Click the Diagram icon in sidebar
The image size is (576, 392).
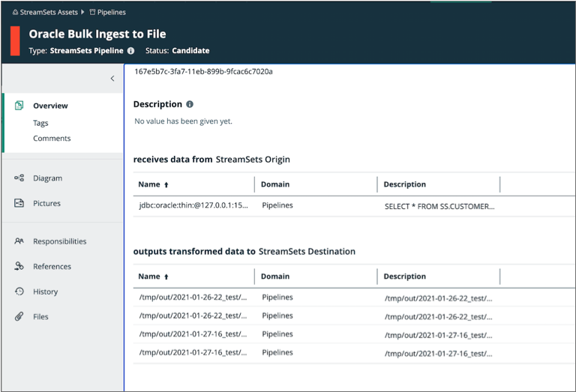[19, 178]
